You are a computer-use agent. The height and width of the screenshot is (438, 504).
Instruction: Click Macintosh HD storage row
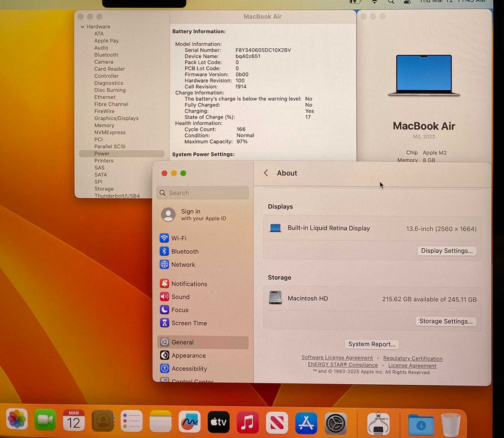point(372,298)
